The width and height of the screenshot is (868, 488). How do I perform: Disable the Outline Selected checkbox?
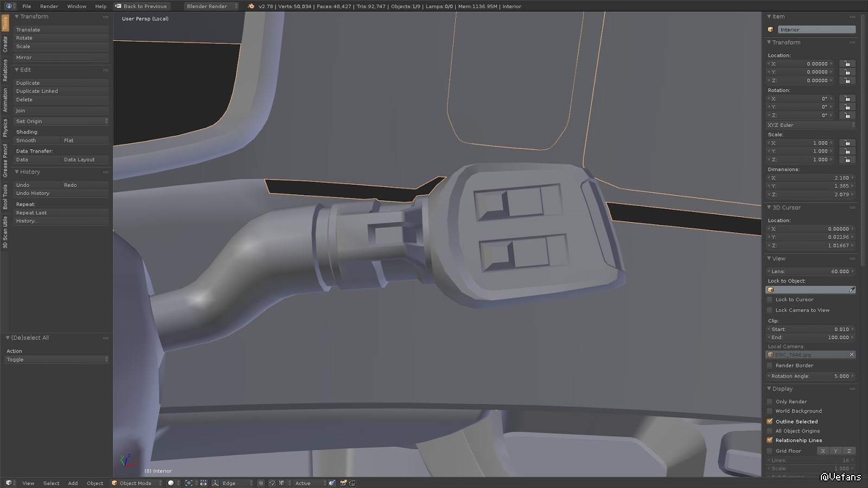(770, 421)
